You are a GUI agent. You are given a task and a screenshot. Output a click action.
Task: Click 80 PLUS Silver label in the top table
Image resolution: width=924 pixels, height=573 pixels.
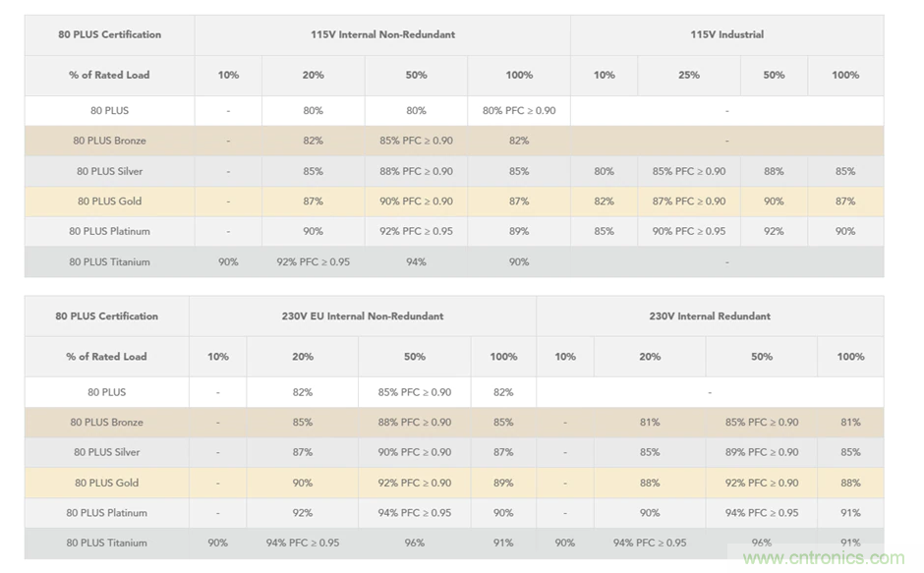109,171
